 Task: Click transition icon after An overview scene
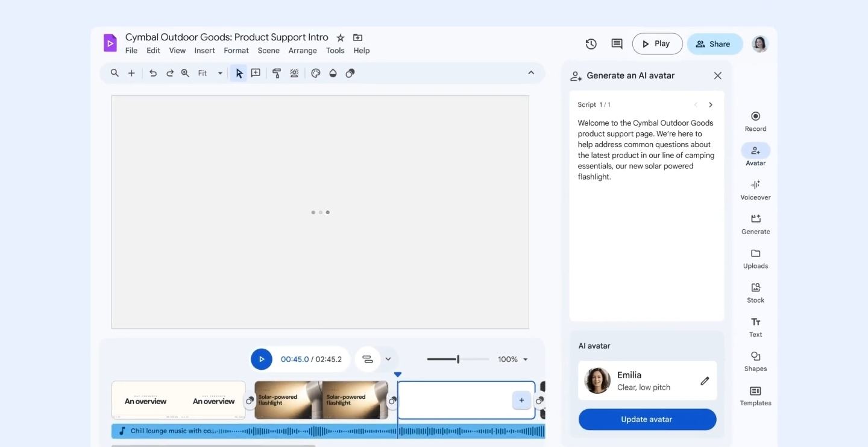(250, 401)
